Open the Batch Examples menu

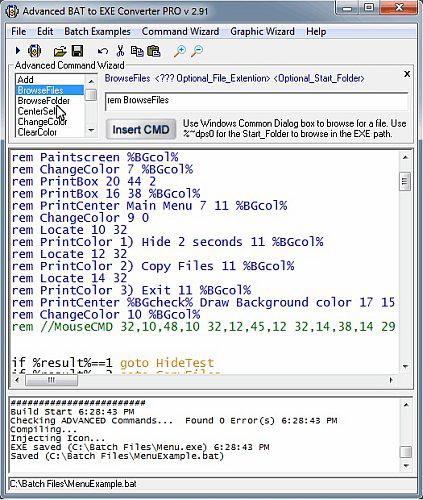[x=97, y=32]
